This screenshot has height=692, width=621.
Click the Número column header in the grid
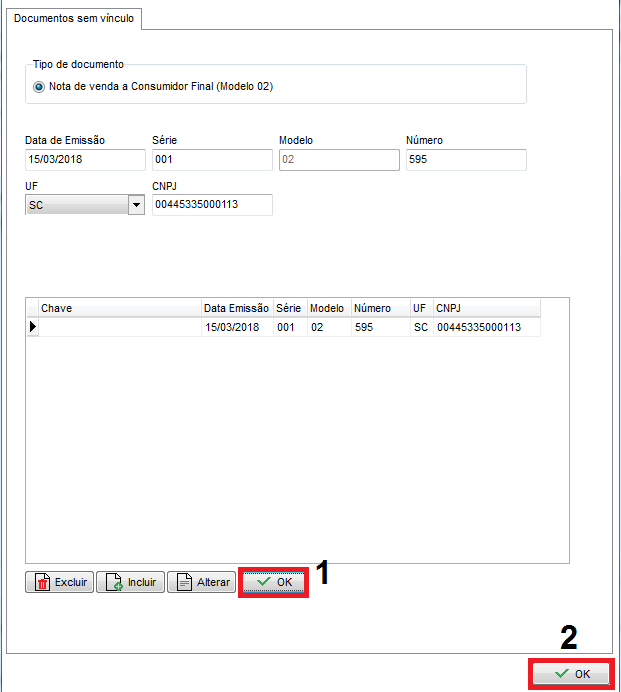click(379, 308)
